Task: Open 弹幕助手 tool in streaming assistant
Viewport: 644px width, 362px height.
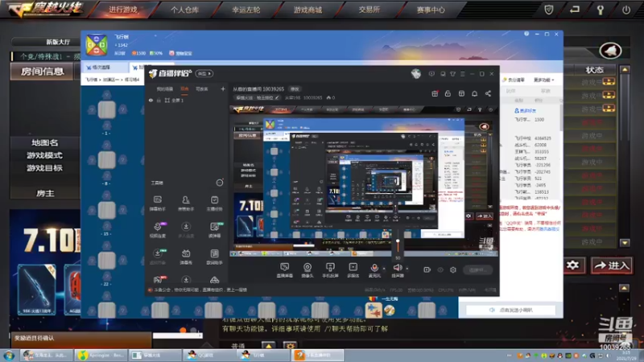Action: (x=157, y=204)
